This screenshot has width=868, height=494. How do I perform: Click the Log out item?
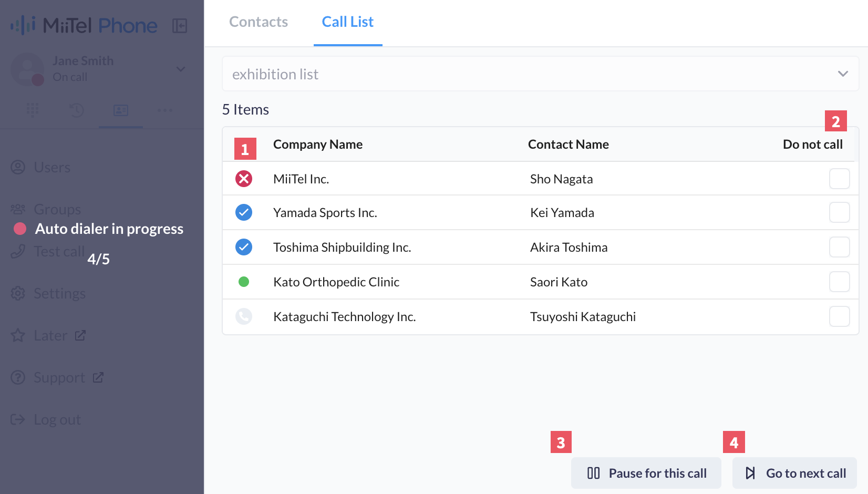point(57,419)
